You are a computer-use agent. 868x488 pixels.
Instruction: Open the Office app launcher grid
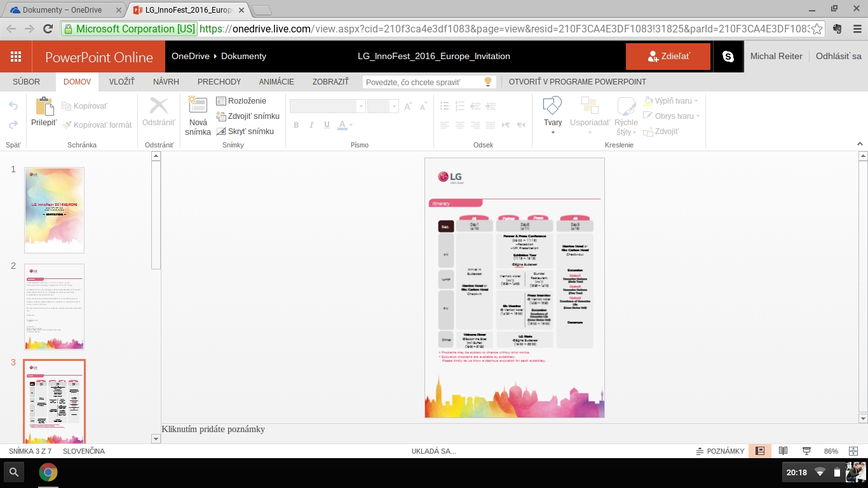coord(16,57)
